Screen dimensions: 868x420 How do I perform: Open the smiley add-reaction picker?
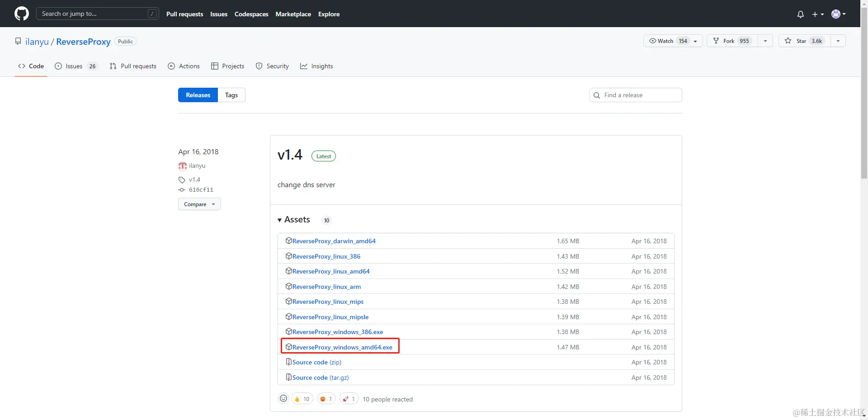click(283, 398)
